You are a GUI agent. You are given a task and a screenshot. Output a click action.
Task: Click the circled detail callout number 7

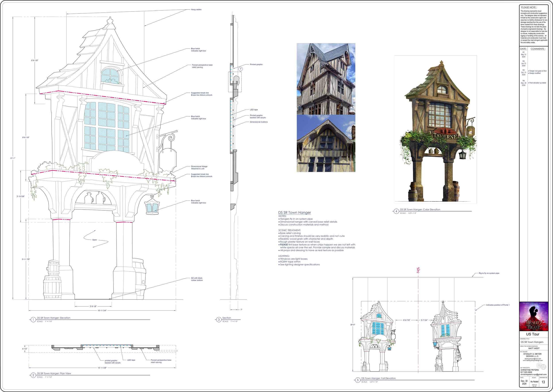(240, 69)
